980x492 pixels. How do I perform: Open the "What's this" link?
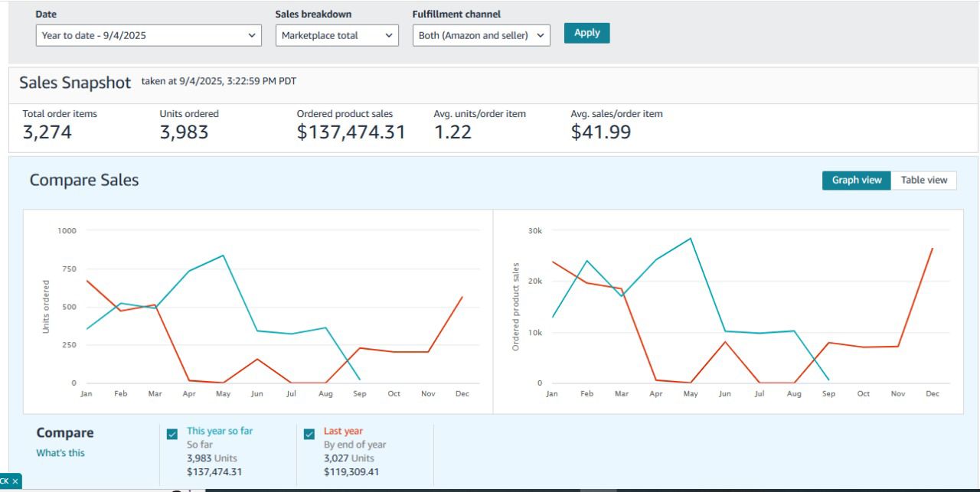(x=60, y=453)
